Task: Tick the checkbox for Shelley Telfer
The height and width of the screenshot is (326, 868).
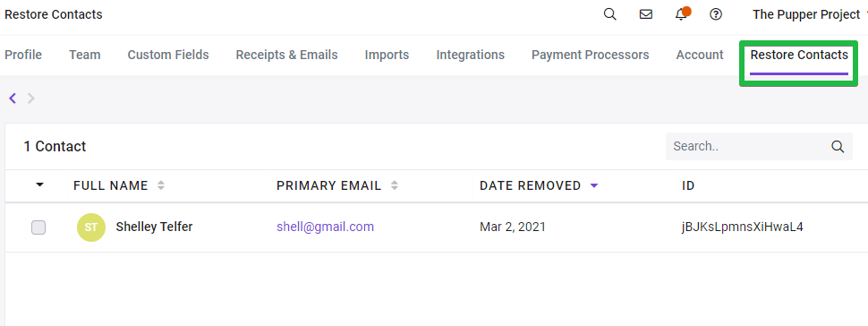Action: tap(38, 227)
